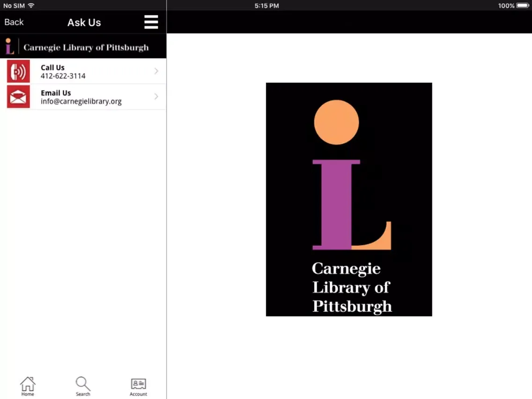Tap the red phone Call Us icon
This screenshot has width=532, height=399.
(18, 71)
